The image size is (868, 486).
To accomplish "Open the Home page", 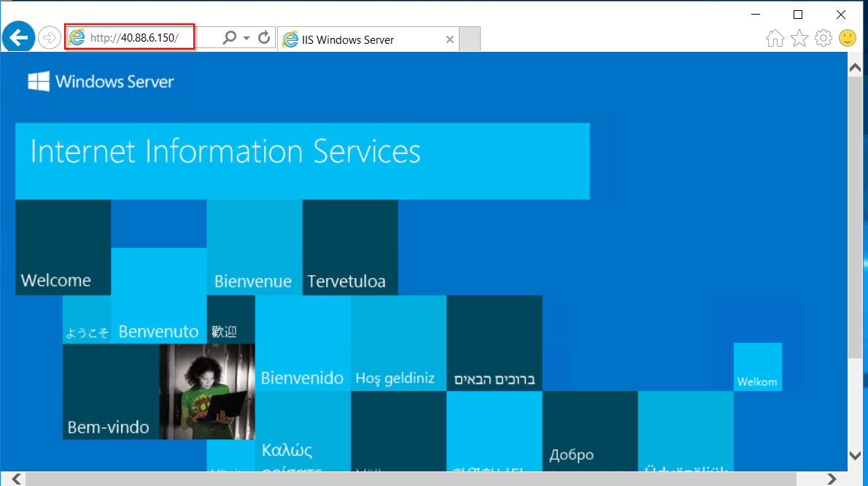I will click(775, 37).
